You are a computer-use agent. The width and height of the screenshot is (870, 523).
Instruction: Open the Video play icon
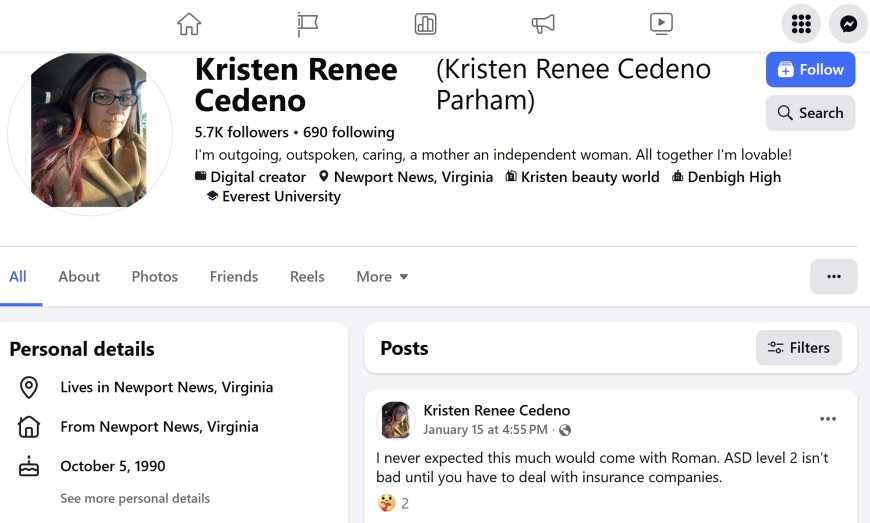pos(661,24)
